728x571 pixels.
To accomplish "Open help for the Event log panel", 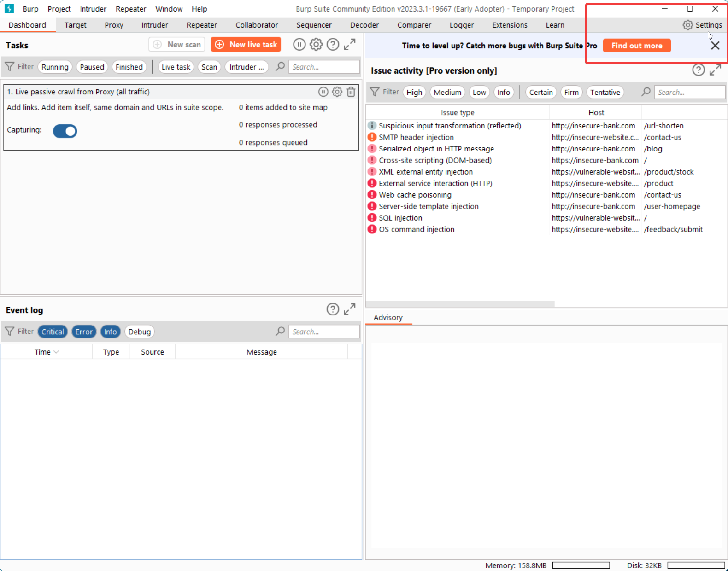I will tap(333, 309).
